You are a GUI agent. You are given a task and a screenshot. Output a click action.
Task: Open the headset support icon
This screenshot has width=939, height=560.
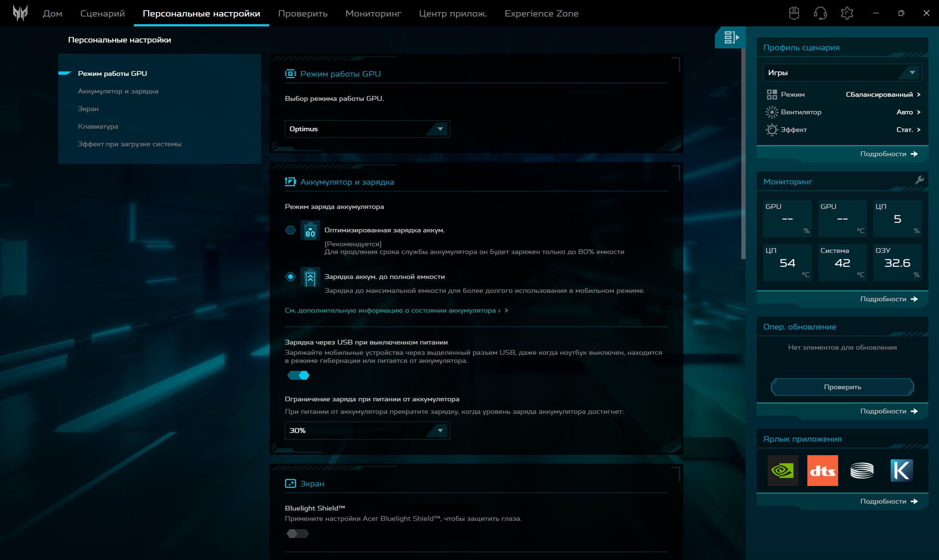[820, 13]
